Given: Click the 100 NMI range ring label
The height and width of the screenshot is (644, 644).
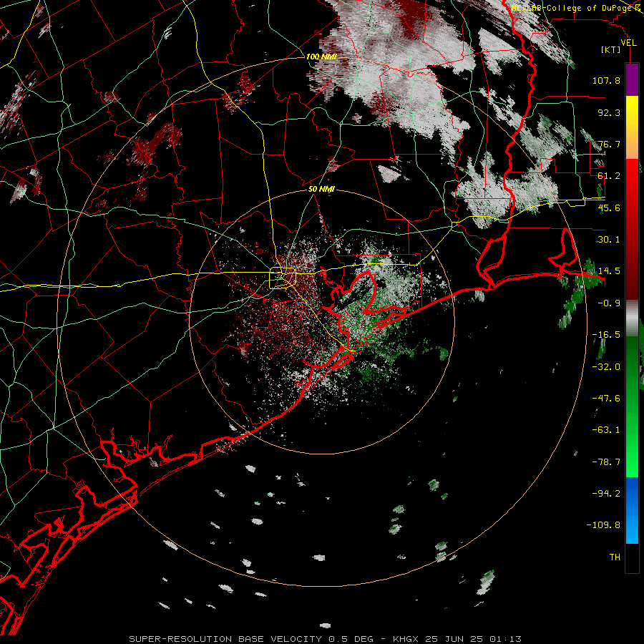Looking at the screenshot, I should tap(321, 57).
